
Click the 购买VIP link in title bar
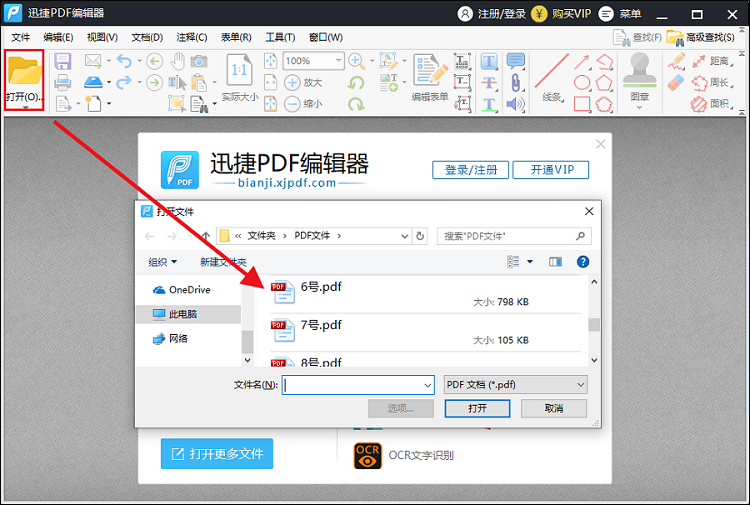[561, 13]
